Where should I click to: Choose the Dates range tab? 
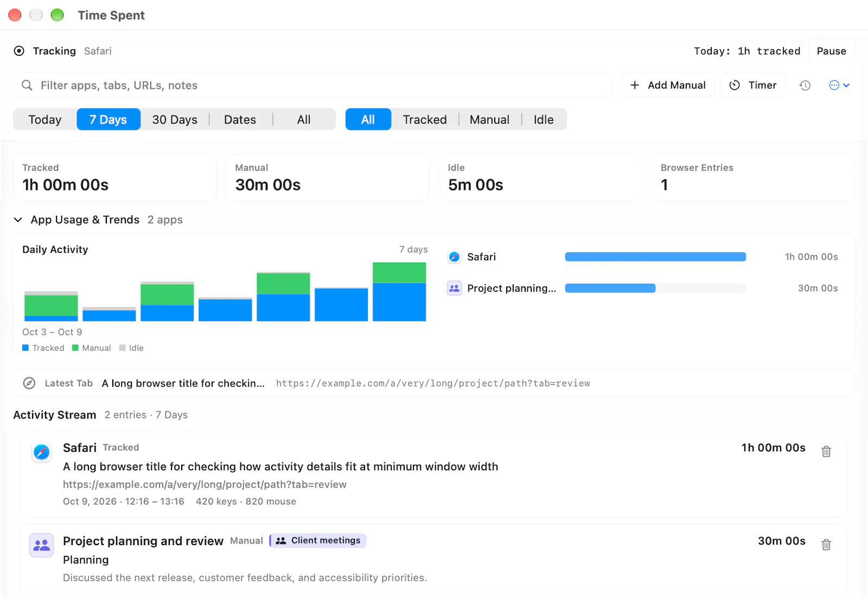(x=240, y=119)
